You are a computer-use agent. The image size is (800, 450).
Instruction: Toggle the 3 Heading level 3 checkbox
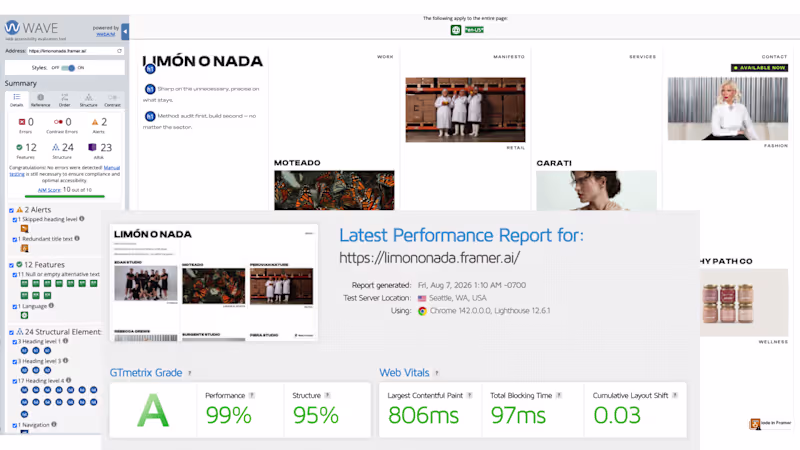(15, 362)
